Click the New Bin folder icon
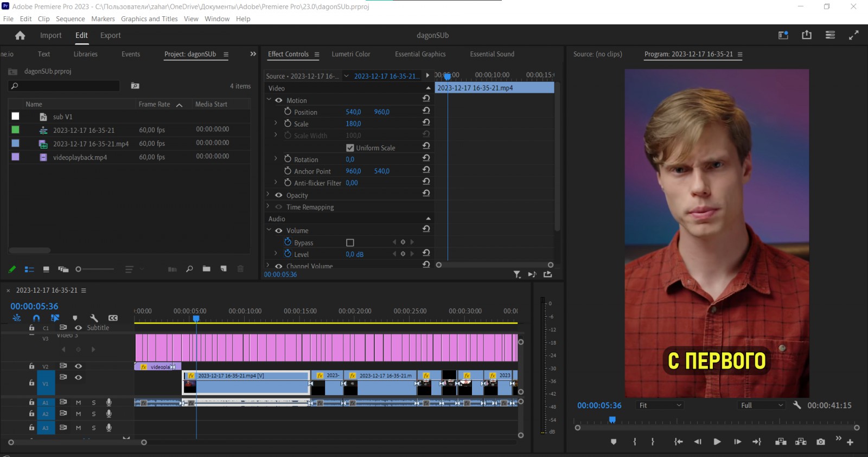 pos(206,269)
